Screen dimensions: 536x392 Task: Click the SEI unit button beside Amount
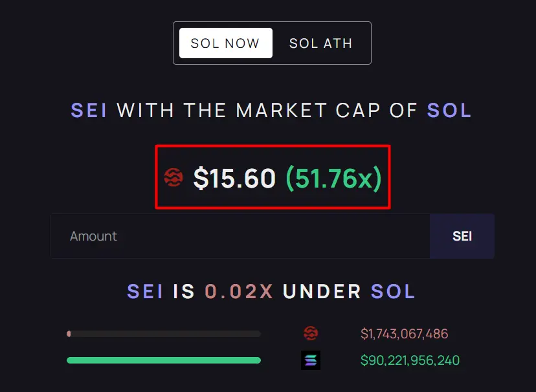[462, 236]
